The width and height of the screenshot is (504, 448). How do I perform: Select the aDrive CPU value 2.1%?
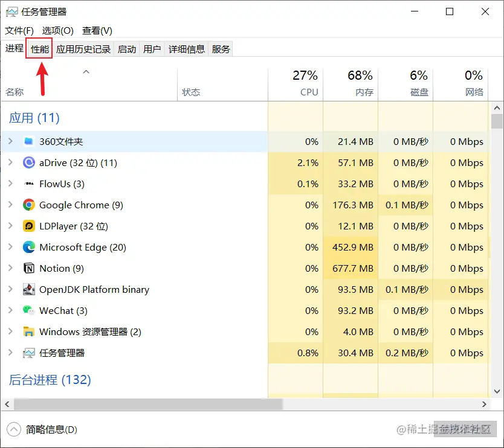point(308,163)
